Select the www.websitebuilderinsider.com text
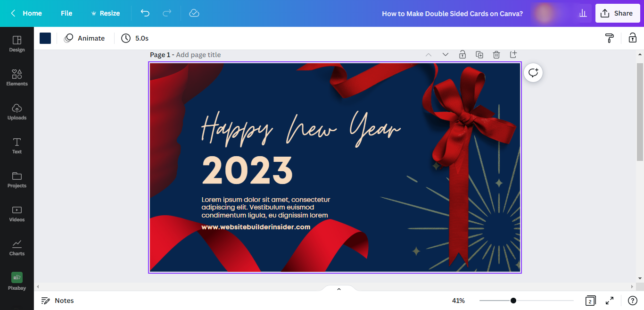This screenshot has height=310, width=644. pos(256,227)
